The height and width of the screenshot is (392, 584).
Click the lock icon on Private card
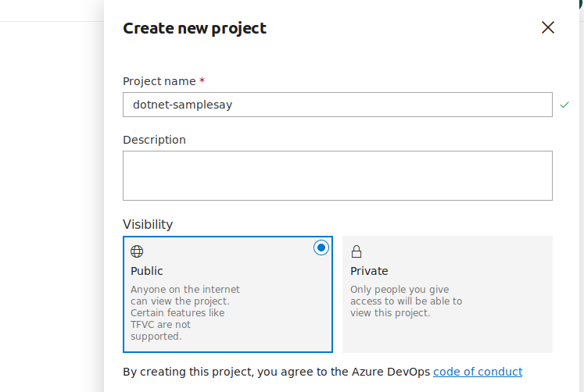(356, 251)
